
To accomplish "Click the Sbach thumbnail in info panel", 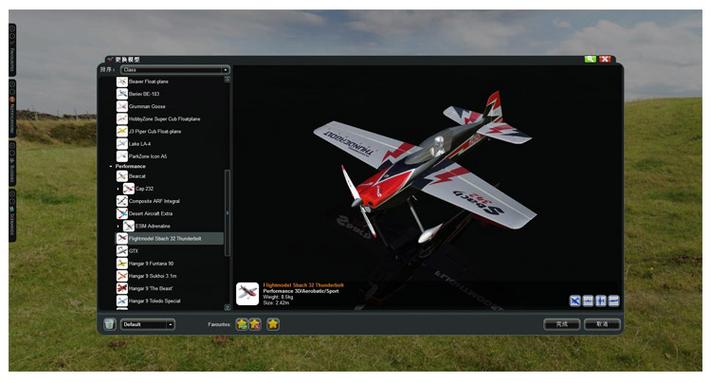I will (x=248, y=294).
